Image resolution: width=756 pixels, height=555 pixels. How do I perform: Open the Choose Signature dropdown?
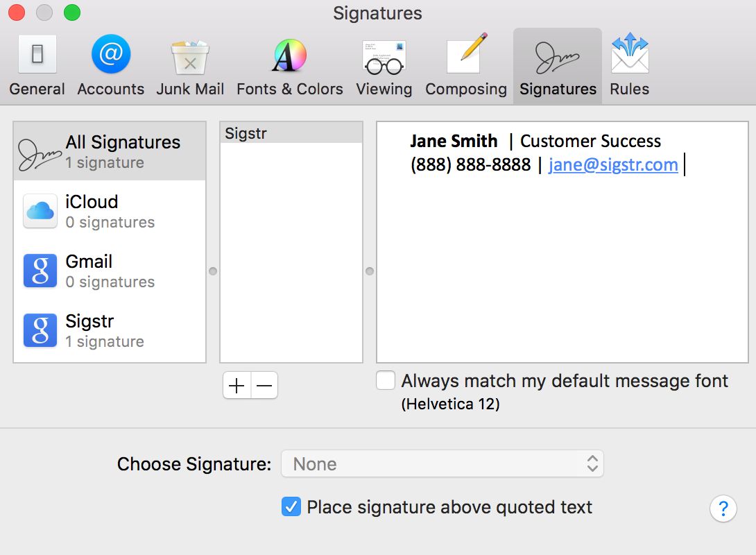click(x=442, y=464)
